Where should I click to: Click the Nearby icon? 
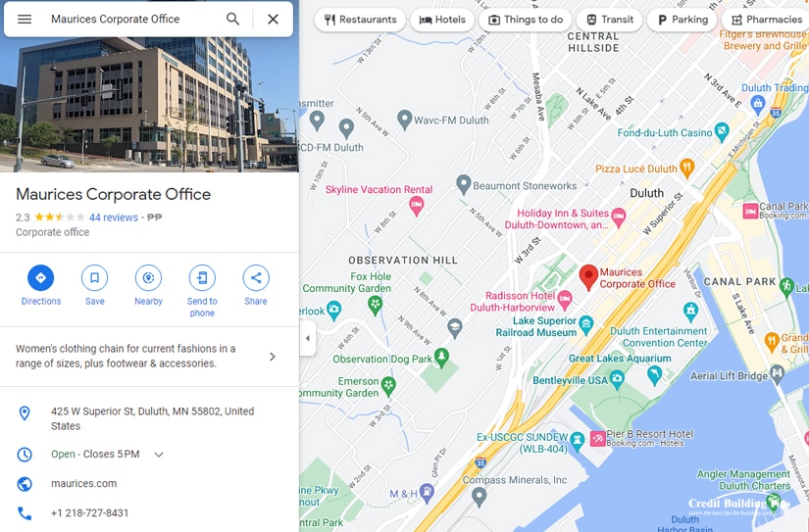[148, 278]
